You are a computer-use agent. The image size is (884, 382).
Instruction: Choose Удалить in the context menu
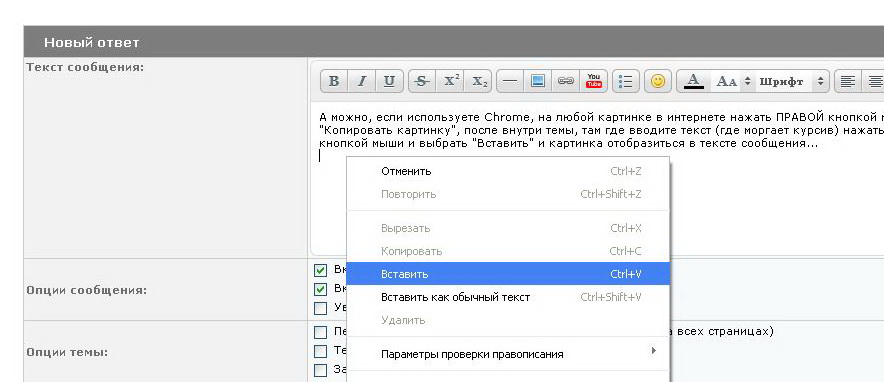click(508, 320)
